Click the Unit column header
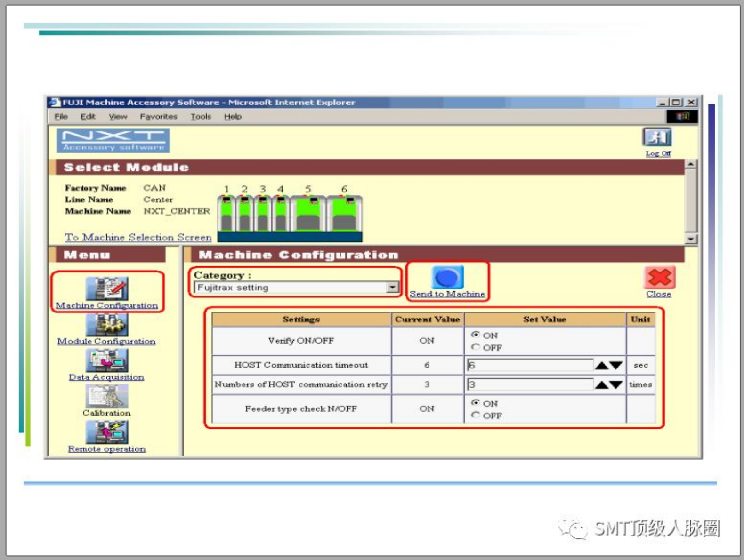Viewport: 744px width, 560px height. tap(640, 320)
